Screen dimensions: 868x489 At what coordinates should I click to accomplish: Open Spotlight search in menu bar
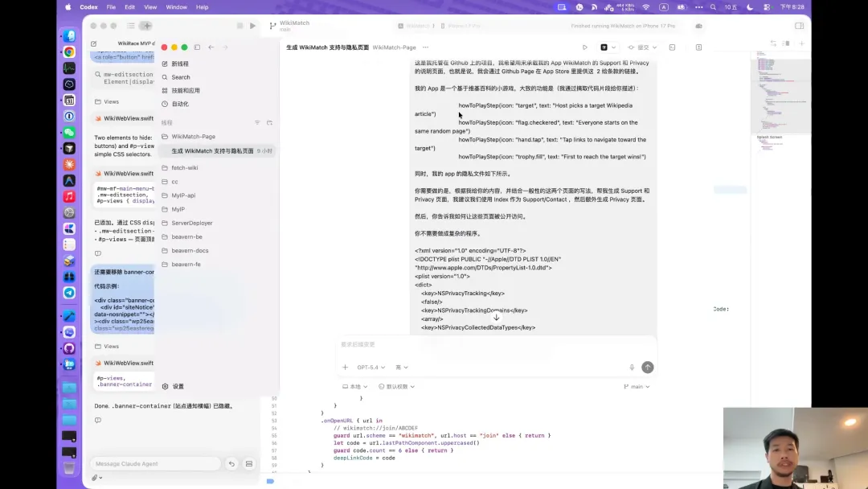point(713,7)
